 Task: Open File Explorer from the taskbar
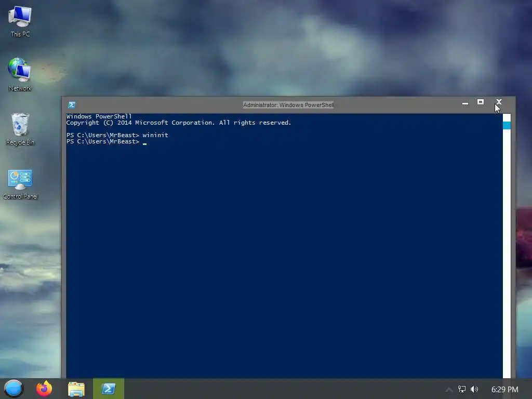(x=76, y=389)
